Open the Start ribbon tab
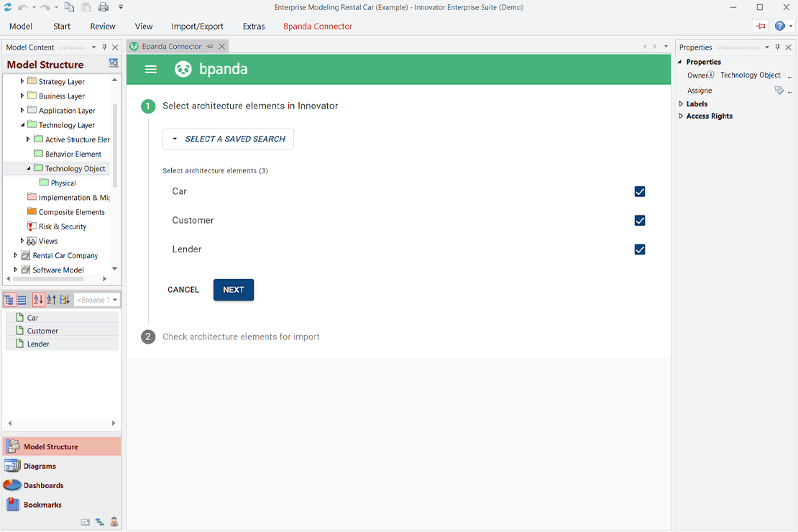This screenshot has width=798, height=532. coord(62,27)
